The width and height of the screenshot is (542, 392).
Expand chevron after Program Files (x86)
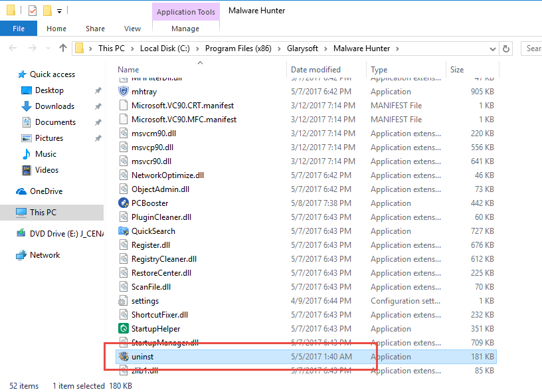(x=279, y=49)
